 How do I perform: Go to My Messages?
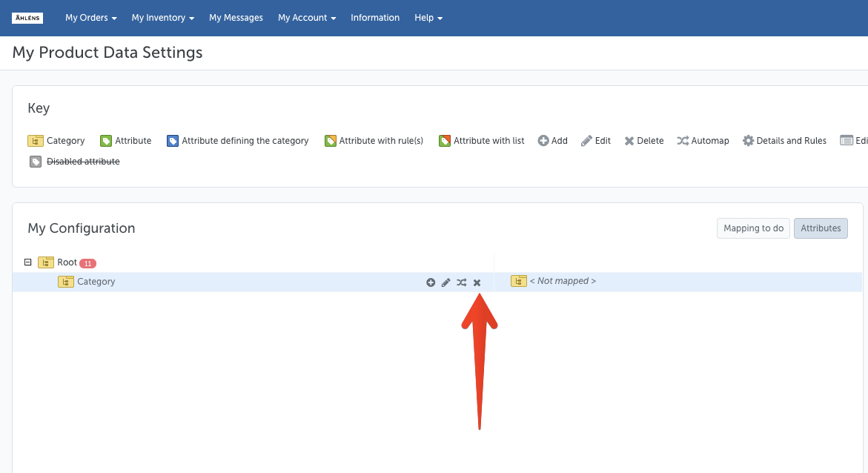click(236, 18)
